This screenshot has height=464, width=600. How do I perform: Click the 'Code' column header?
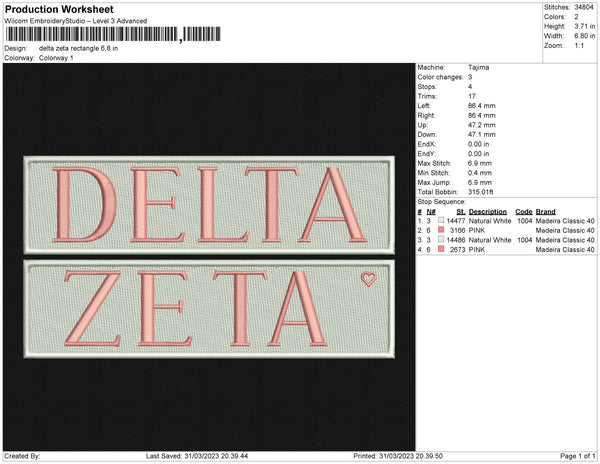pyautogui.click(x=524, y=212)
